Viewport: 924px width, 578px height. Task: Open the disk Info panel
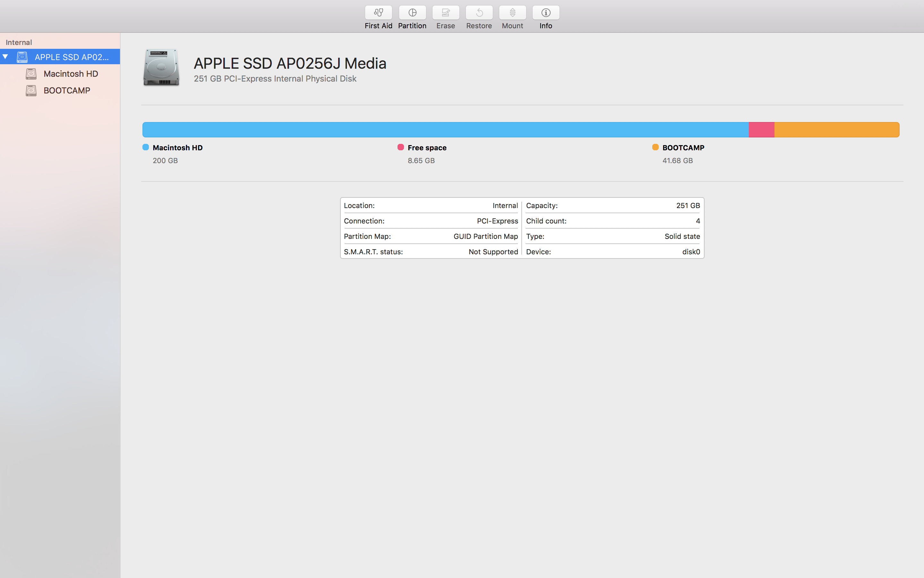click(546, 13)
